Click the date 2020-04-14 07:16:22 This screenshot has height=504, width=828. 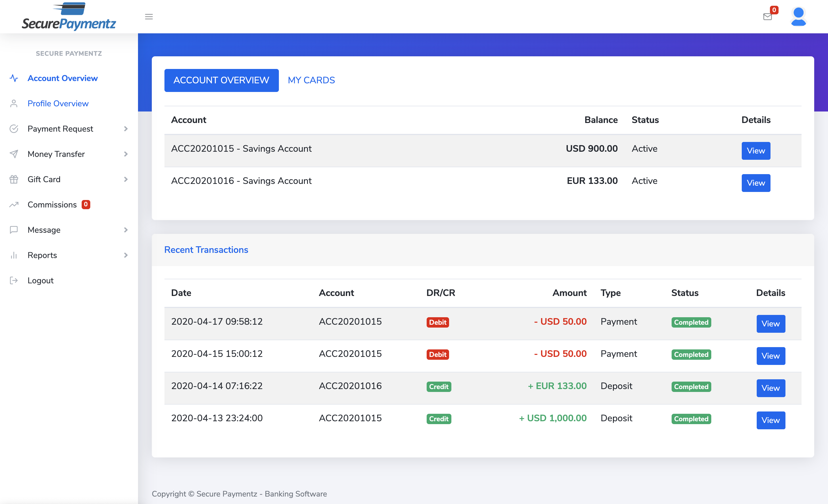pos(217,386)
